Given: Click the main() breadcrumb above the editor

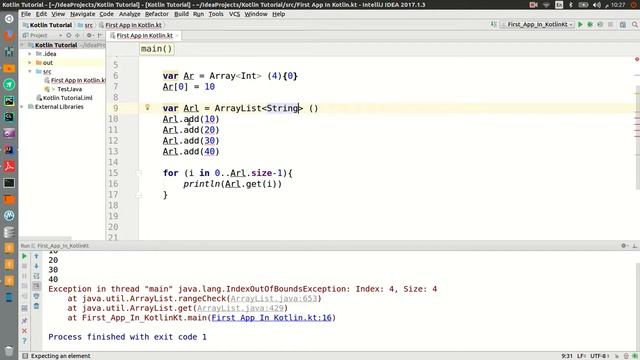Looking at the screenshot, I should (157, 49).
